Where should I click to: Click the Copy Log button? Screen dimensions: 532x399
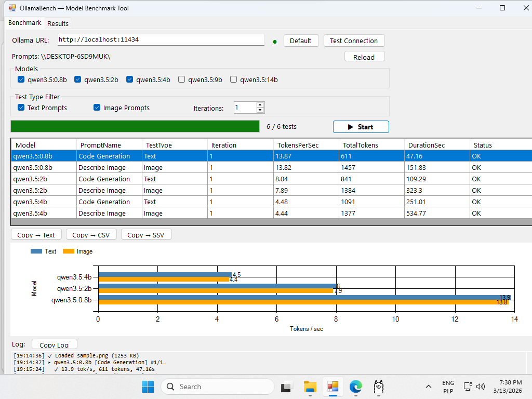[x=54, y=344]
